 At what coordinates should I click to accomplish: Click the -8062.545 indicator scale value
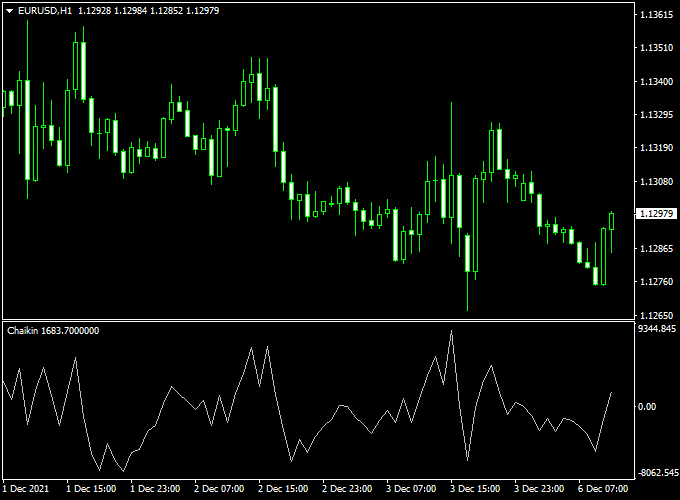[658, 472]
